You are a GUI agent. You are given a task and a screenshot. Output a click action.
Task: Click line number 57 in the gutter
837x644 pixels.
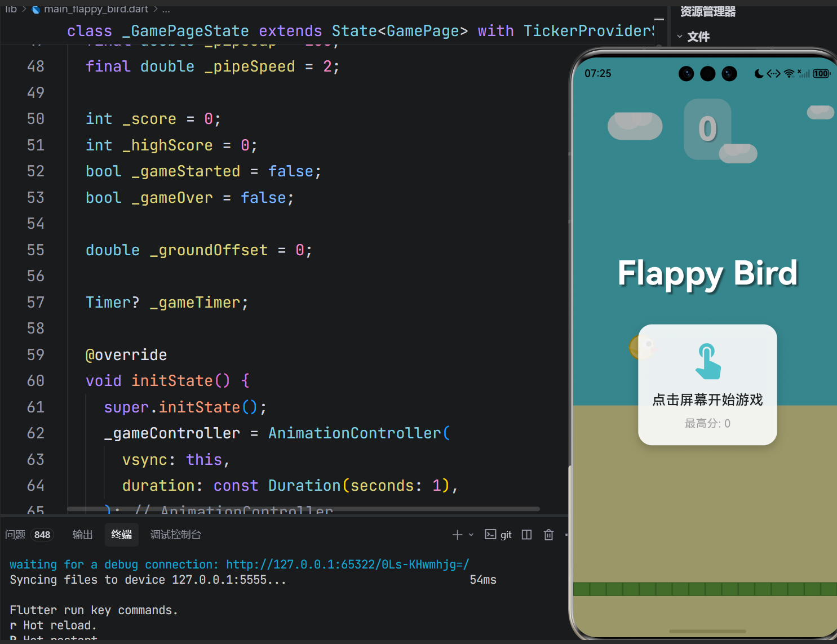click(36, 303)
